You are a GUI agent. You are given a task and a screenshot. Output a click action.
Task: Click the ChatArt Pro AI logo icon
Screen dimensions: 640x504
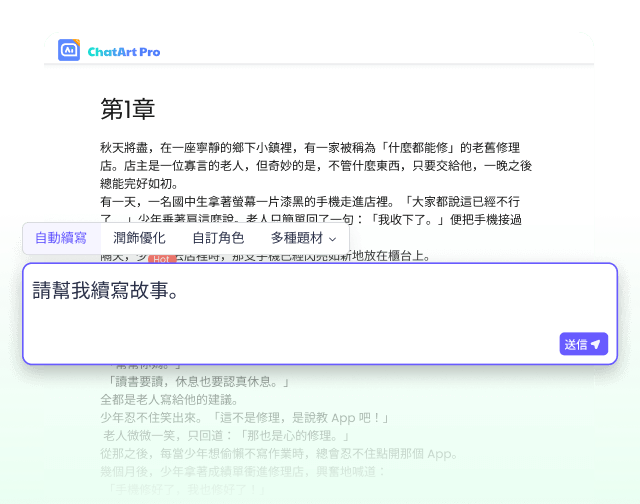(69, 51)
